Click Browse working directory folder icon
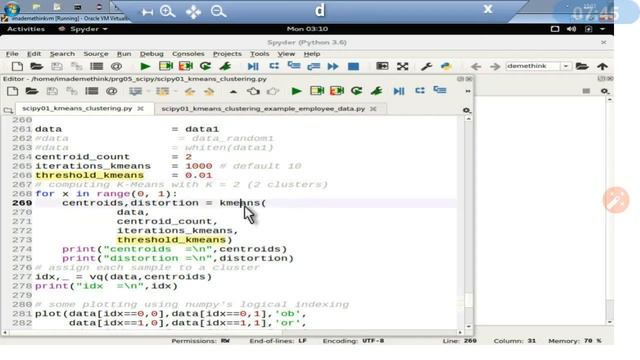This screenshot has height=360, width=640. (x=582, y=66)
